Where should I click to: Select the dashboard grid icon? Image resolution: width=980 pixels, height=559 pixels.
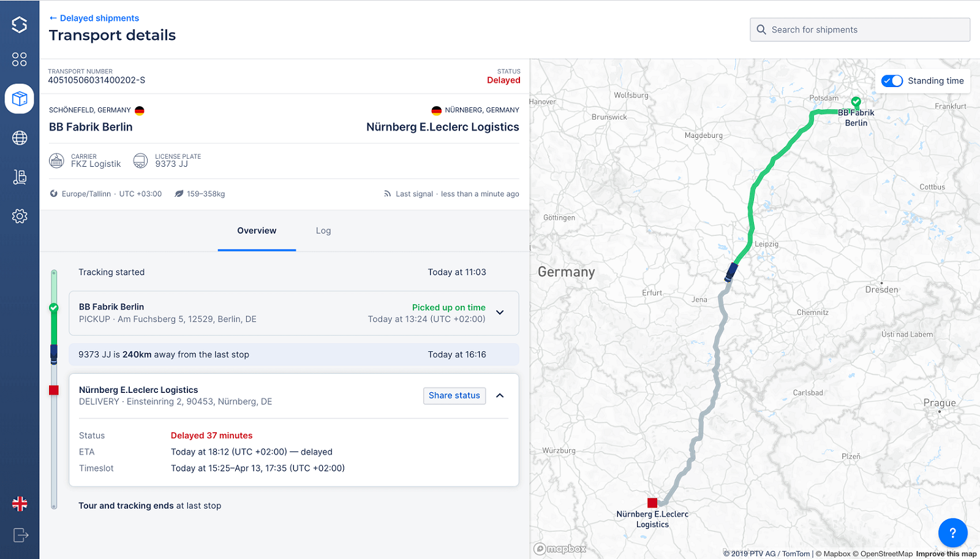pyautogui.click(x=20, y=59)
